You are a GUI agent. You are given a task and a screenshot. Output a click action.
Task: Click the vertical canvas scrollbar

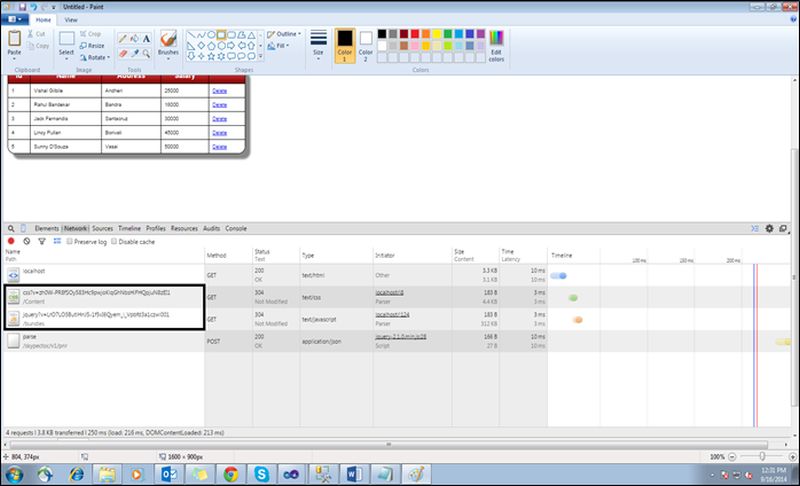click(794, 277)
